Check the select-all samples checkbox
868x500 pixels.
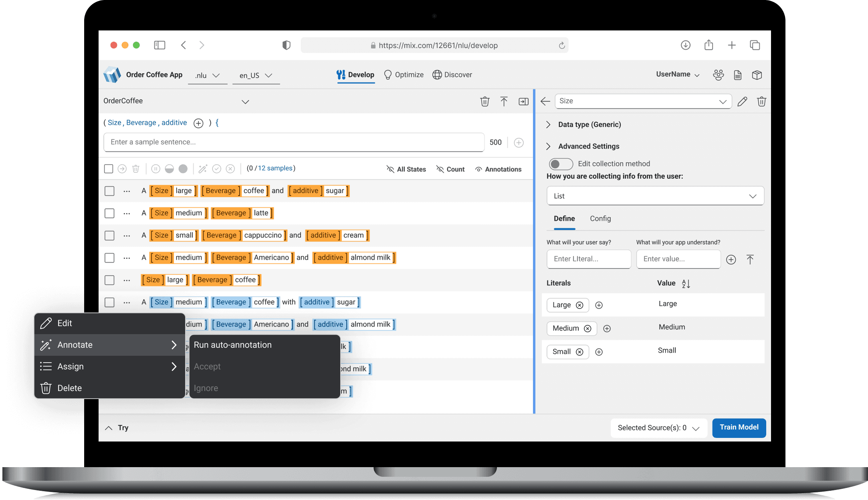(109, 169)
